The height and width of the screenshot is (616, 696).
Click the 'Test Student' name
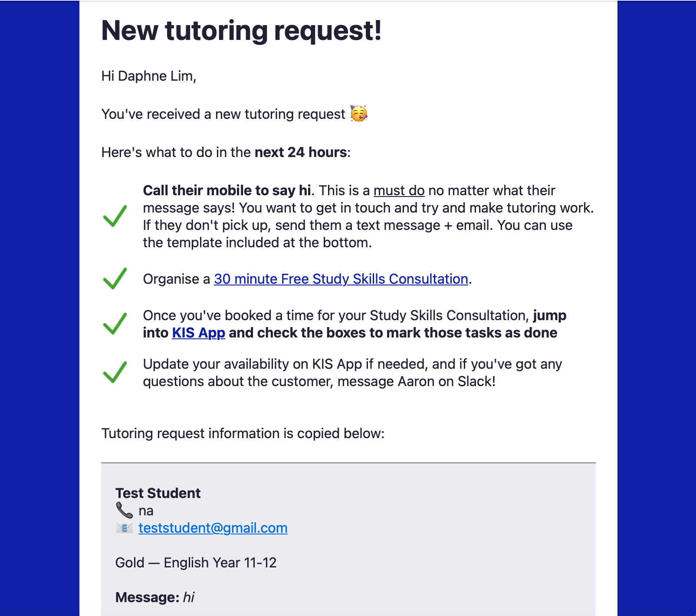158,493
